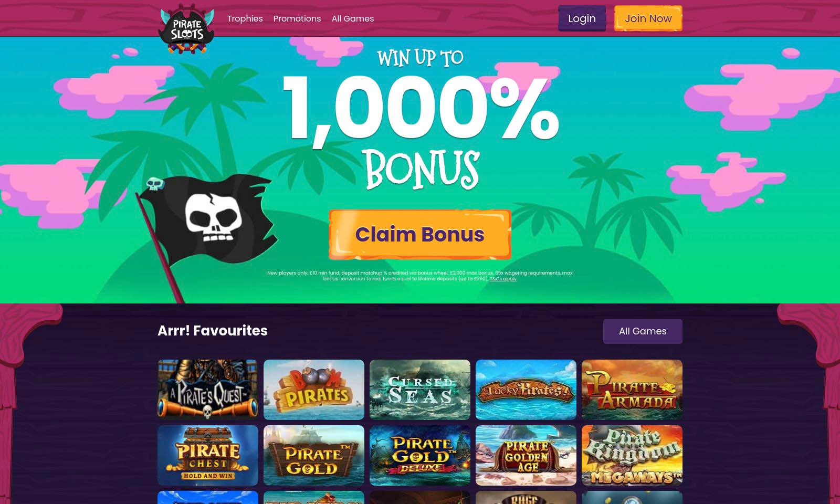Select the Lucky Pirates game
The height and width of the screenshot is (504, 840).
526,390
